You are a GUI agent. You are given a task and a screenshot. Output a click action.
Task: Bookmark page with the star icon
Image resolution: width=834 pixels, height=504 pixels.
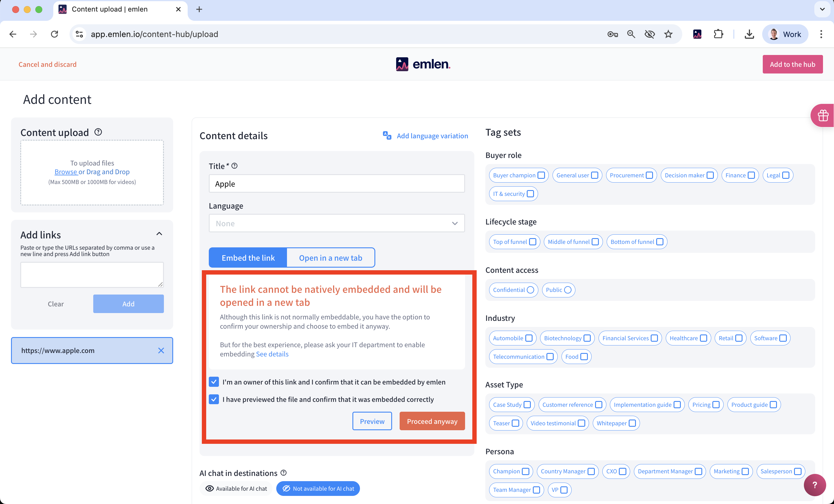pos(668,34)
